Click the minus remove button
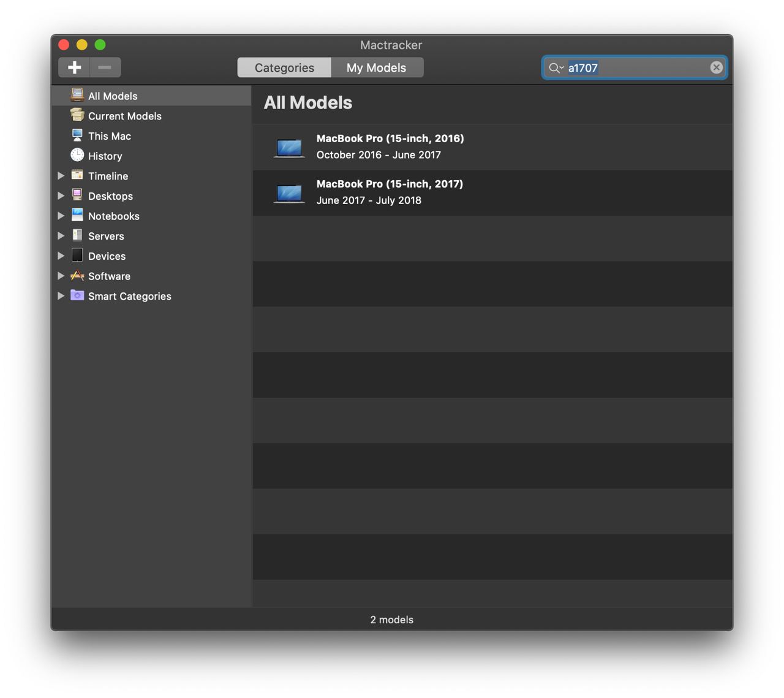Image resolution: width=784 pixels, height=698 pixels. (x=105, y=67)
